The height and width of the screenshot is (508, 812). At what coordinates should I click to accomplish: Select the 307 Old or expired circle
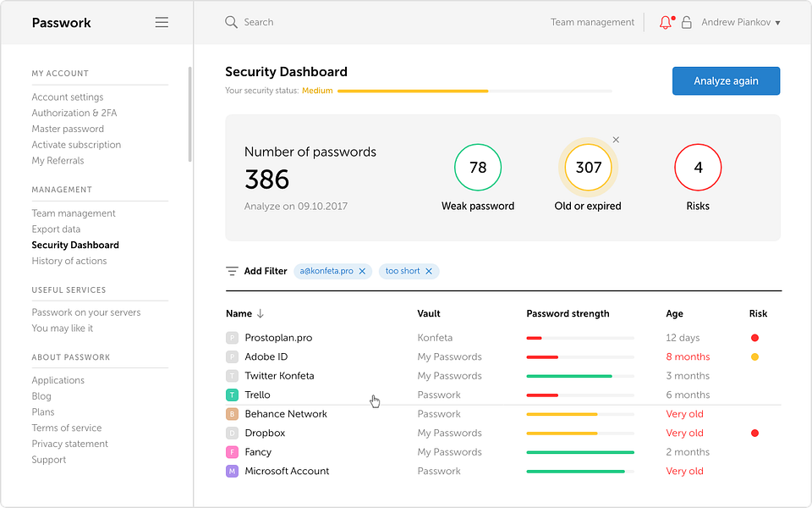click(589, 168)
